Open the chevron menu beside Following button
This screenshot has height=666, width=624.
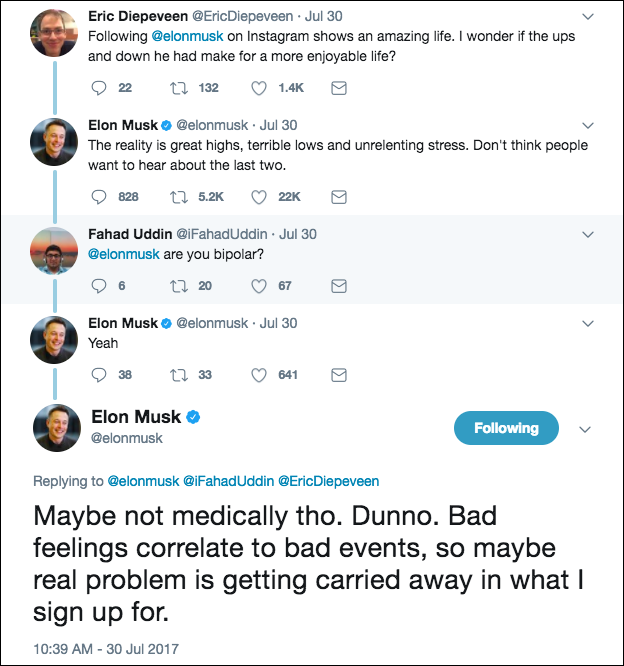coord(587,429)
